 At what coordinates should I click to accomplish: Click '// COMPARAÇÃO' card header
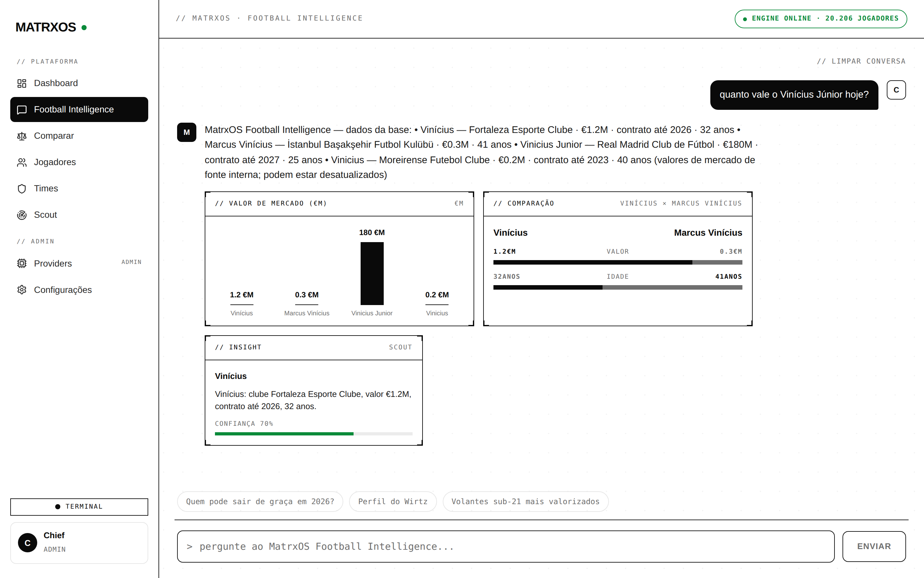pyautogui.click(x=524, y=203)
